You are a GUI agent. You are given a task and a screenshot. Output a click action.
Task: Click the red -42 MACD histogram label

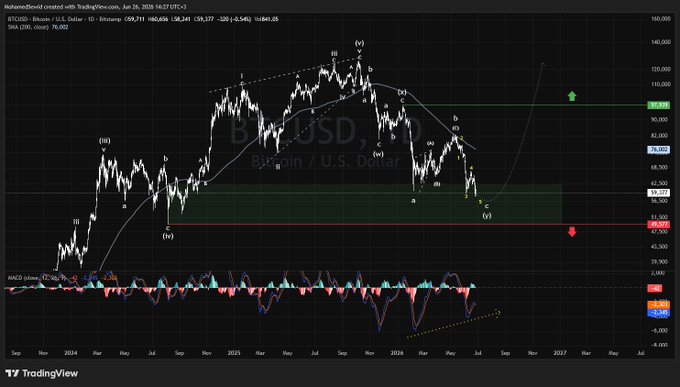tap(654, 288)
